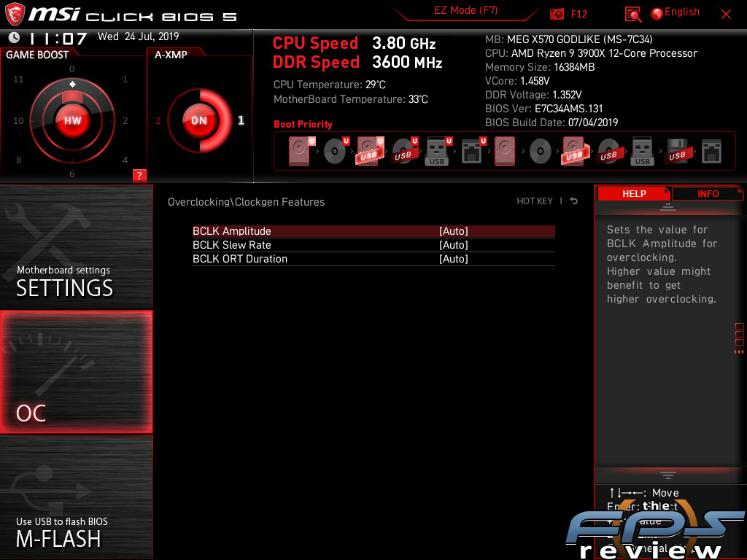Open the BIOS search magnifier icon

(632, 15)
